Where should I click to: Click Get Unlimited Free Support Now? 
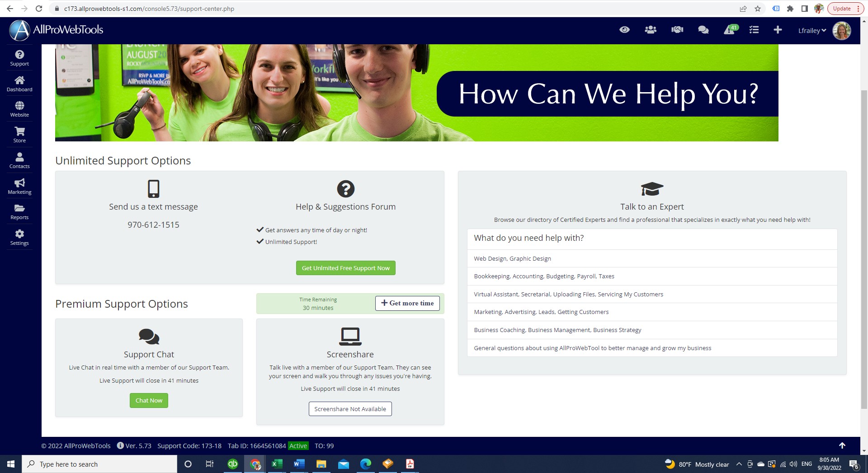[345, 268]
